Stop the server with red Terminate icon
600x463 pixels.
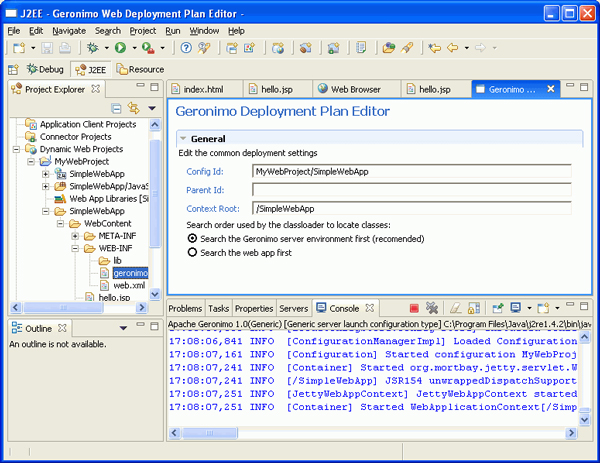coord(414,308)
